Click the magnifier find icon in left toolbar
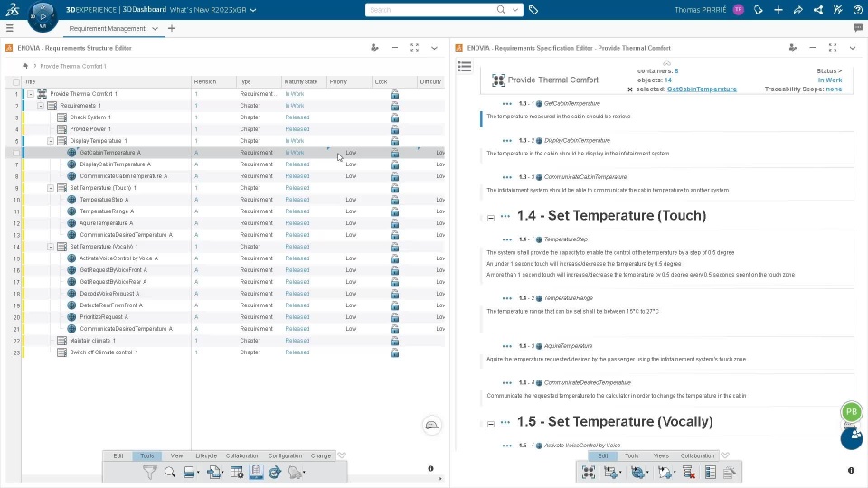868x488 pixels. coord(170,473)
